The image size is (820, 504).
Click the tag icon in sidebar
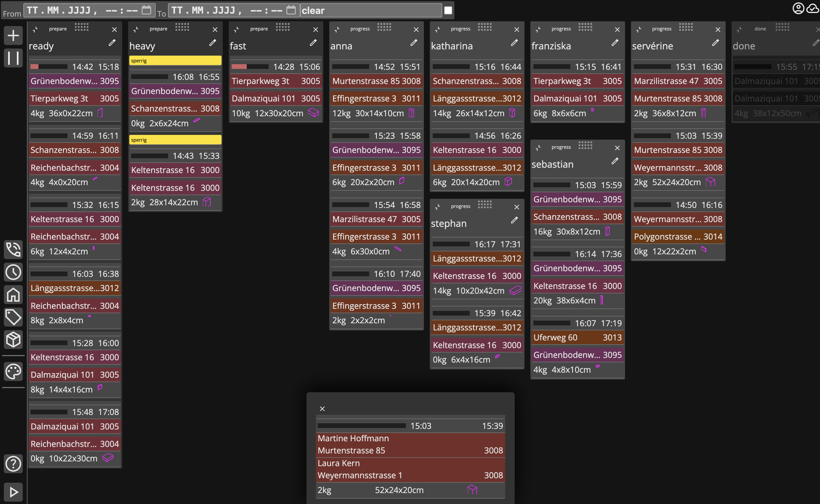pyautogui.click(x=13, y=317)
